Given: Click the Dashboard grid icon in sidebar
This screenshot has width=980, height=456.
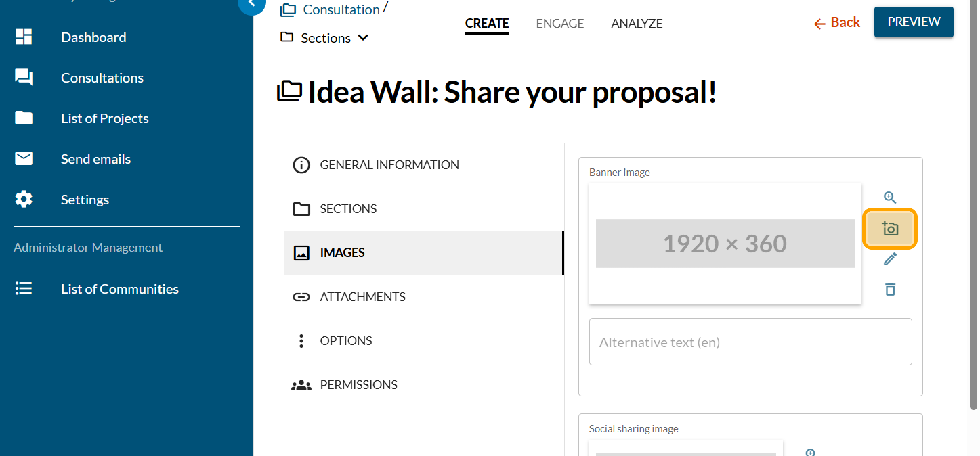Looking at the screenshot, I should (24, 37).
